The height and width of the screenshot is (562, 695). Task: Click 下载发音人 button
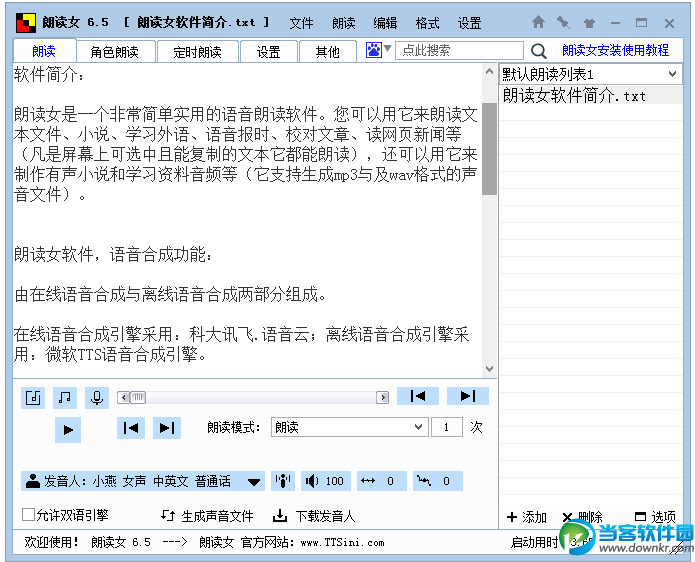[314, 516]
